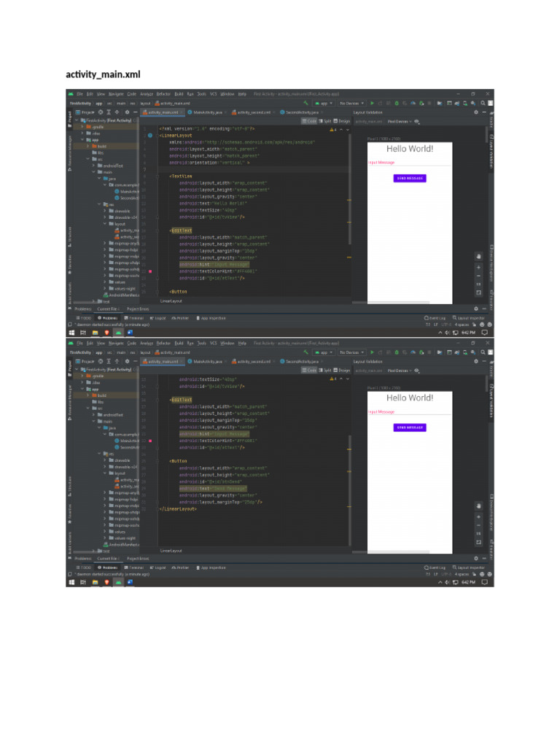Click the Input Message field in lower preview
Screen dimensions: 560x747
[x=410, y=412]
